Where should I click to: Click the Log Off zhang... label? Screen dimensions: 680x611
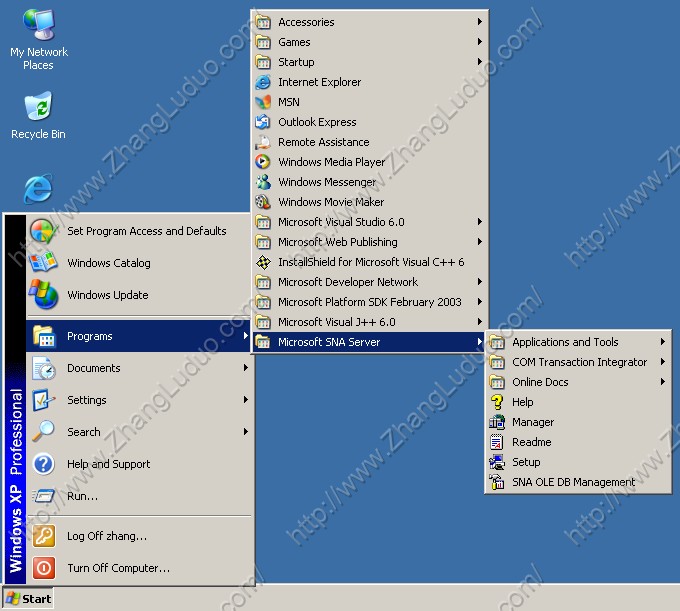click(107, 536)
